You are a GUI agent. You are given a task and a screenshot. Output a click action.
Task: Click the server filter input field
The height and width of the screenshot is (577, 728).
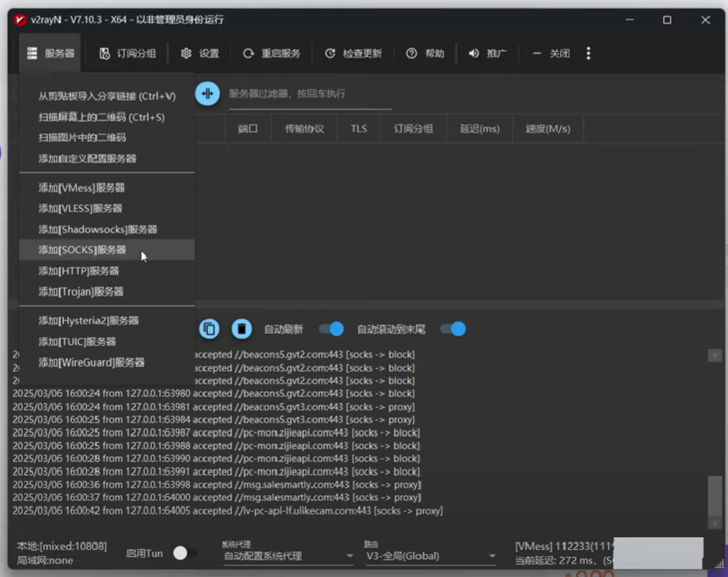pos(309,94)
